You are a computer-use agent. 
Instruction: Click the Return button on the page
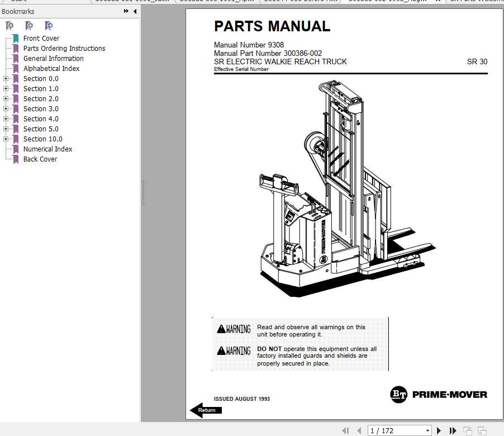tap(206, 410)
